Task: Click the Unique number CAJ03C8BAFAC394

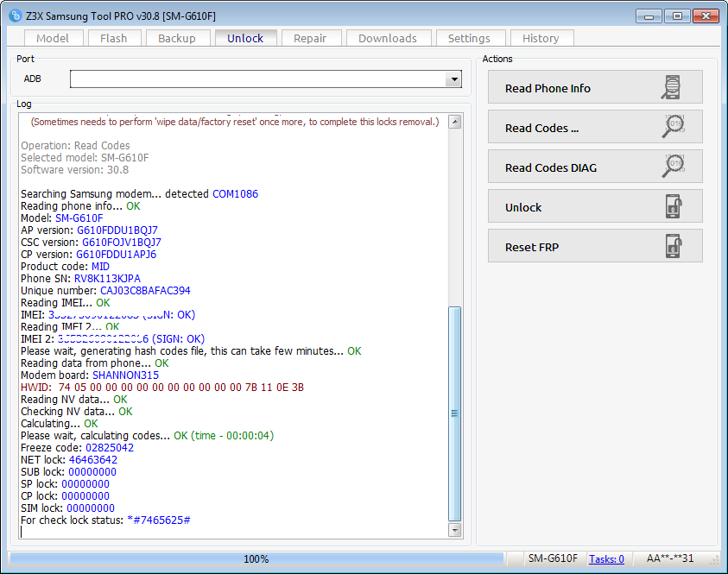Action: (x=145, y=291)
